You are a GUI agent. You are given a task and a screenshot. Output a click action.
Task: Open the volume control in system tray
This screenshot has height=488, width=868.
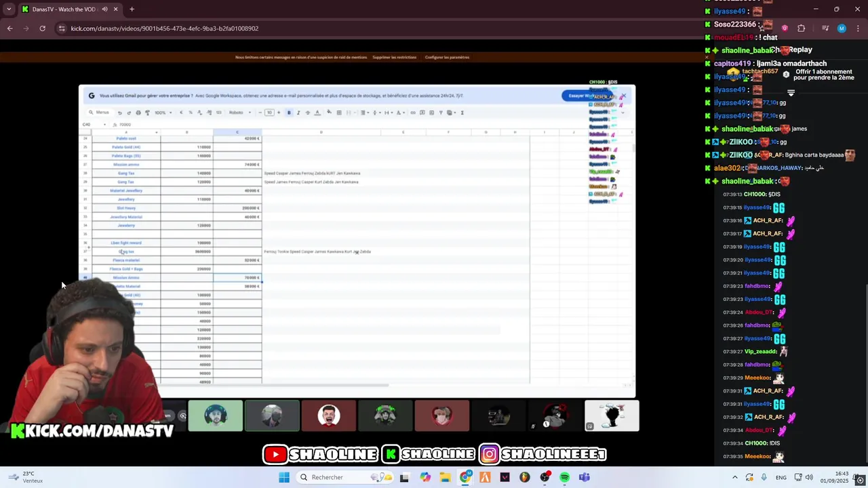coord(809,477)
